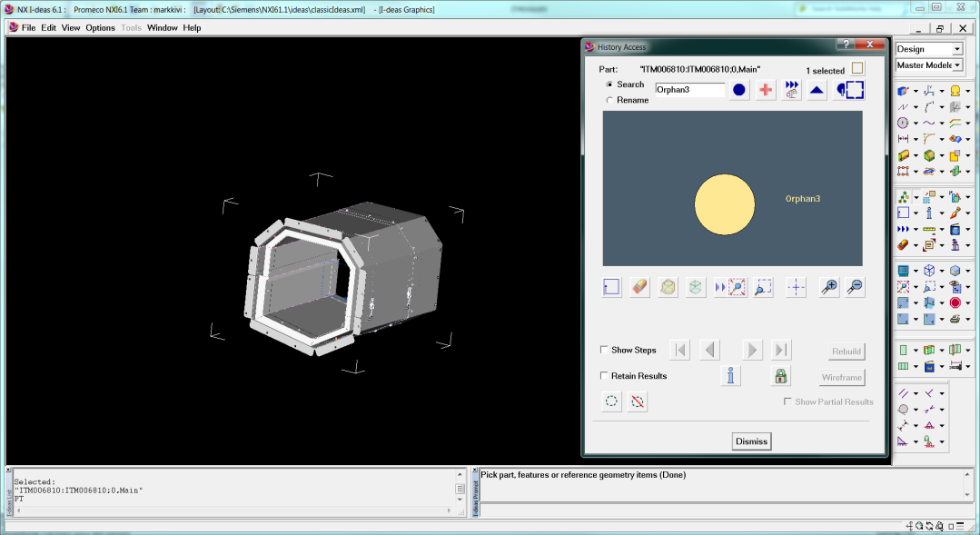
Task: Expand arrow beside the history tree icon
Action: point(916,197)
